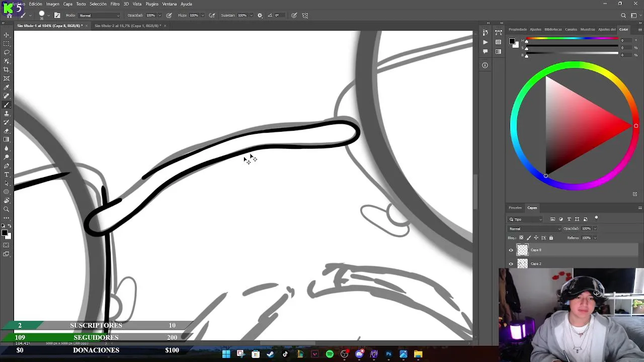This screenshot has height=362, width=644.
Task: Open File Explorer from the taskbar
Action: tap(418, 354)
